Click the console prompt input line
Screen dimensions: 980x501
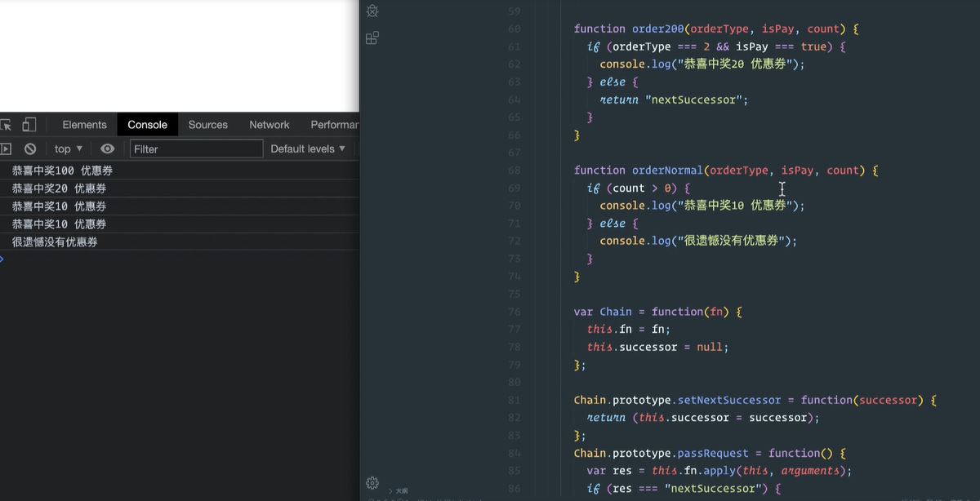pyautogui.click(x=180, y=259)
